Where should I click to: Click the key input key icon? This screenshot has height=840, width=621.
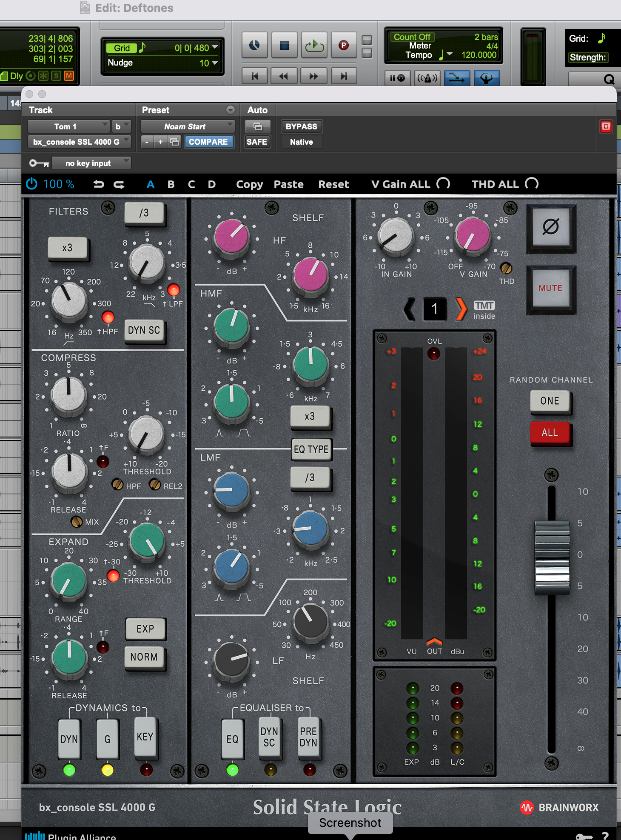(39, 163)
